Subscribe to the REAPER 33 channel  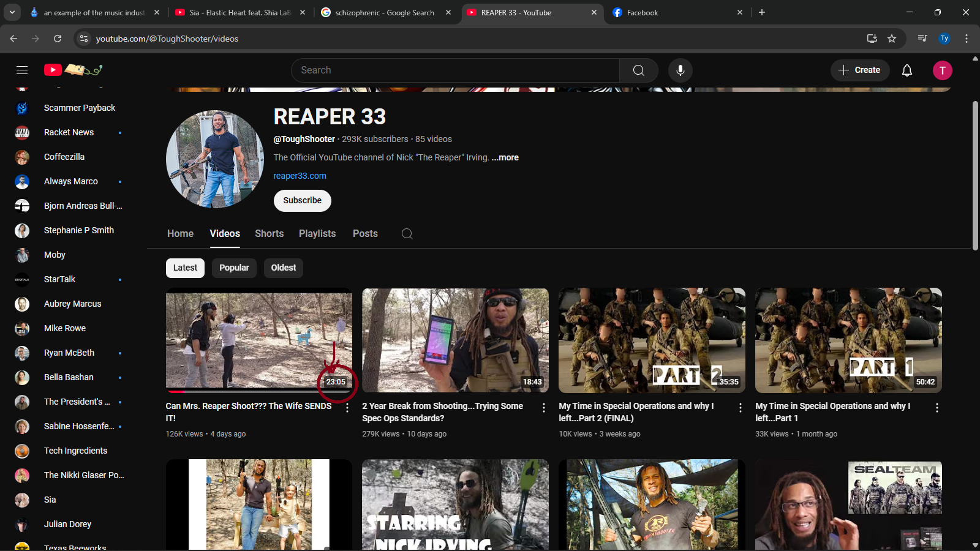point(303,201)
